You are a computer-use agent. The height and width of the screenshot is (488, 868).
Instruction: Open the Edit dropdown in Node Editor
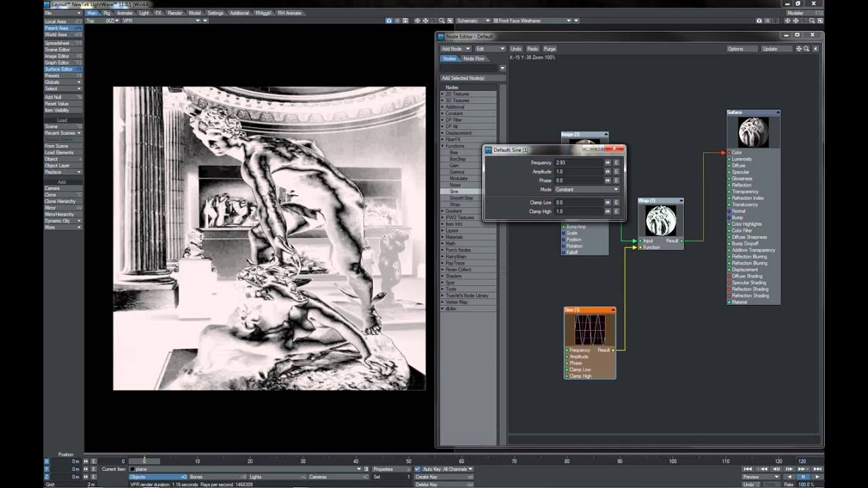(x=490, y=49)
